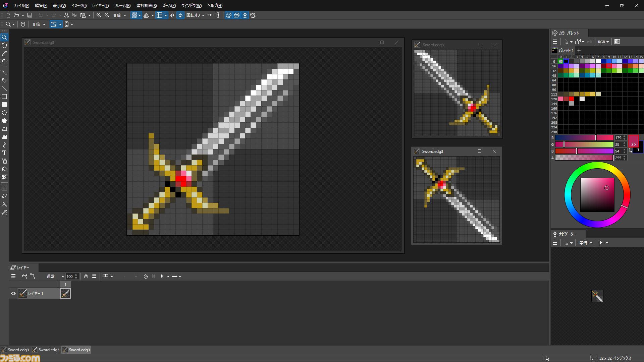The image size is (644, 362).
Task: Open the 選択範囲(S) menu
Action: 146,5
